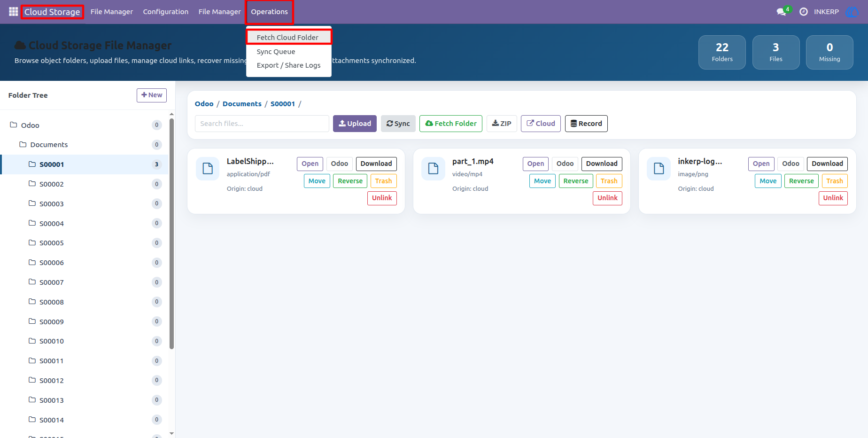Open the Operations menu
868x438 pixels.
(x=270, y=12)
